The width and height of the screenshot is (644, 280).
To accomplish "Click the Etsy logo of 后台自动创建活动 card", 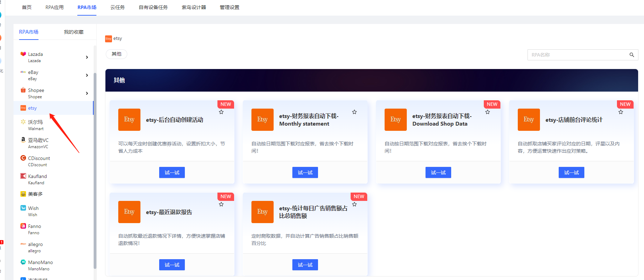I will (129, 120).
